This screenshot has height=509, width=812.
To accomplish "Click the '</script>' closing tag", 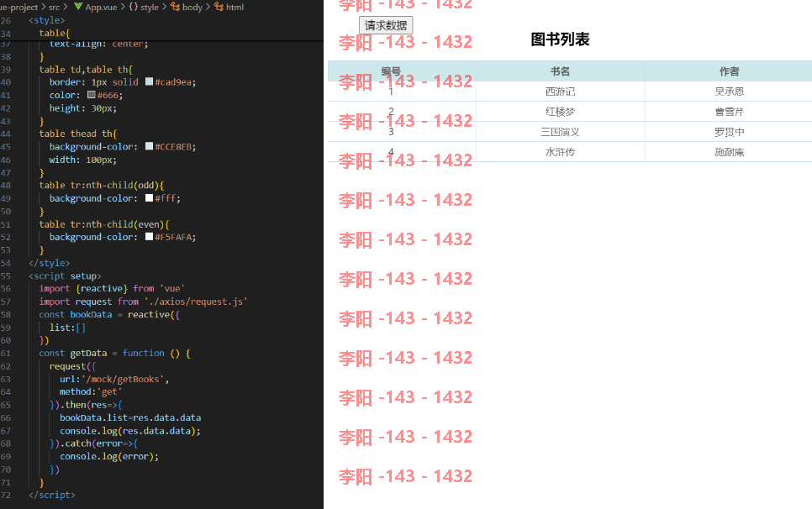I will 52,495.
